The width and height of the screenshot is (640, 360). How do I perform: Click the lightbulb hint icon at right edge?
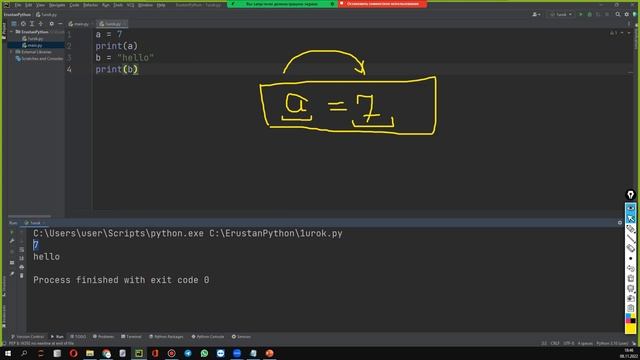pyautogui.click(x=631, y=195)
